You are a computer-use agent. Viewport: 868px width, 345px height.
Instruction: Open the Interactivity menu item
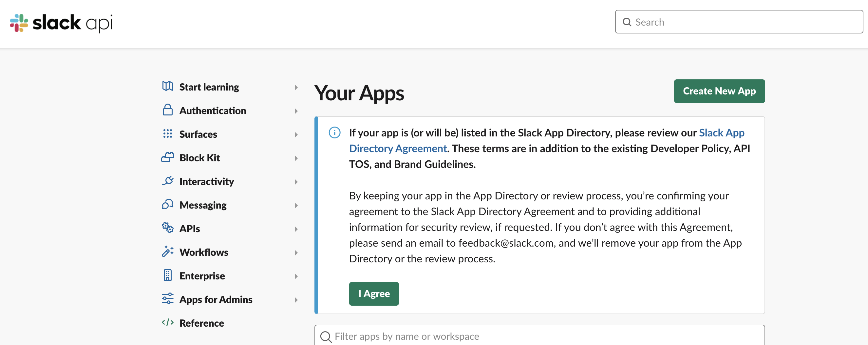(x=207, y=181)
